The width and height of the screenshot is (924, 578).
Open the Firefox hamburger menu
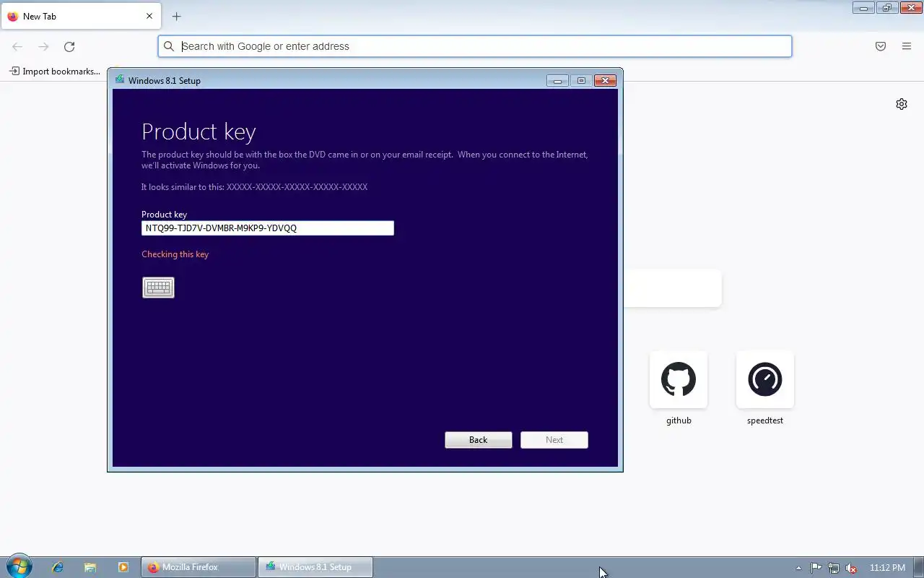coord(907,46)
